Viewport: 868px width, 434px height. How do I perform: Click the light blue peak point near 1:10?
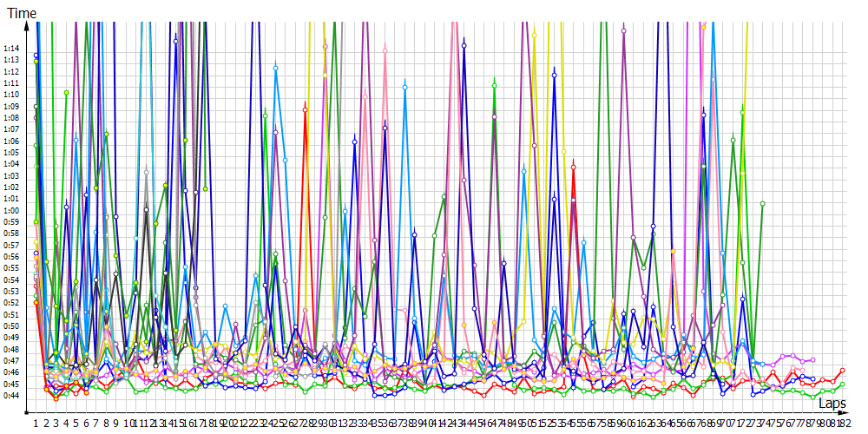pos(404,87)
